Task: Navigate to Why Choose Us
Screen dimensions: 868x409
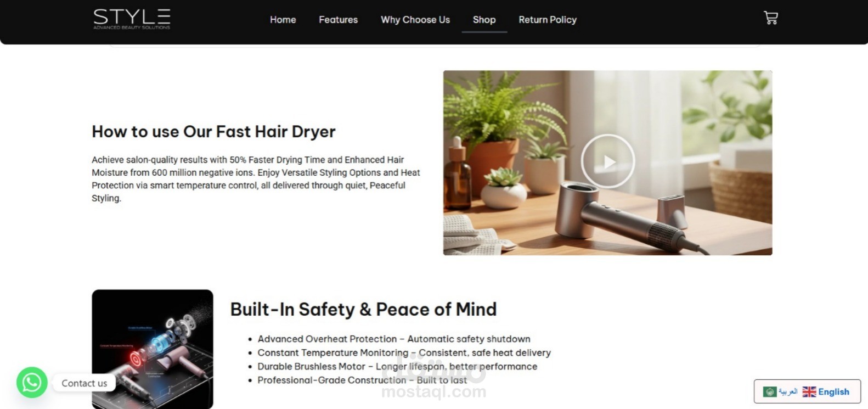Action: pyautogui.click(x=415, y=20)
